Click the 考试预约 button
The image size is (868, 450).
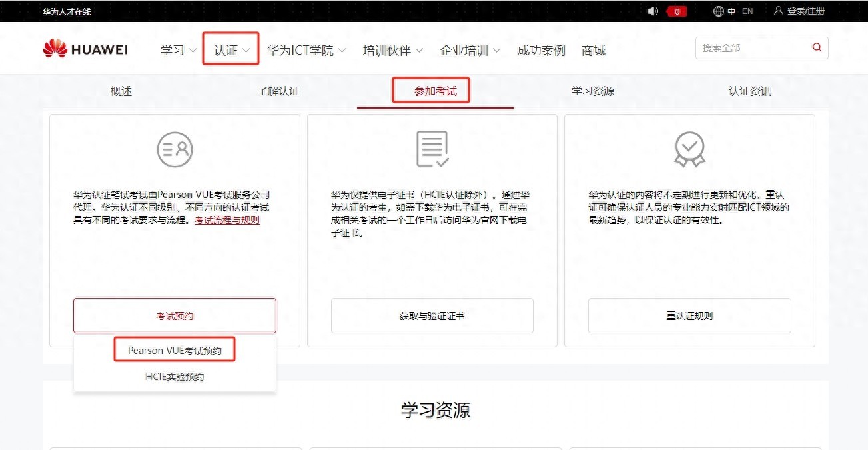(x=175, y=316)
